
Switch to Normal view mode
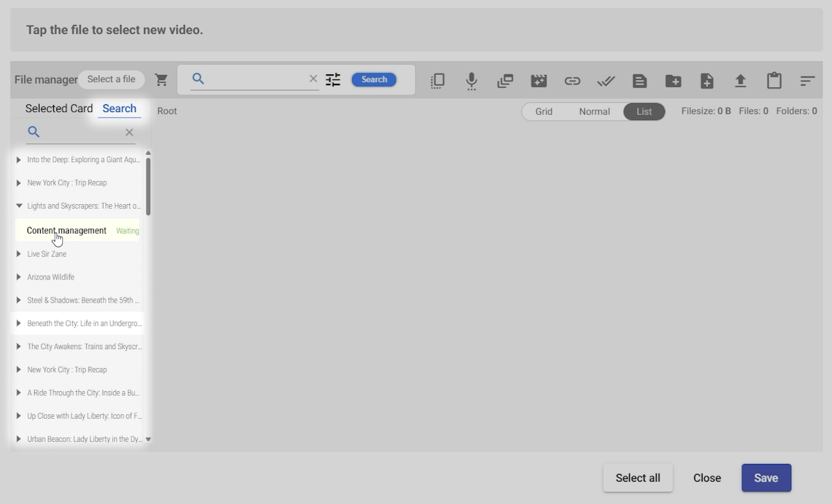tap(594, 112)
